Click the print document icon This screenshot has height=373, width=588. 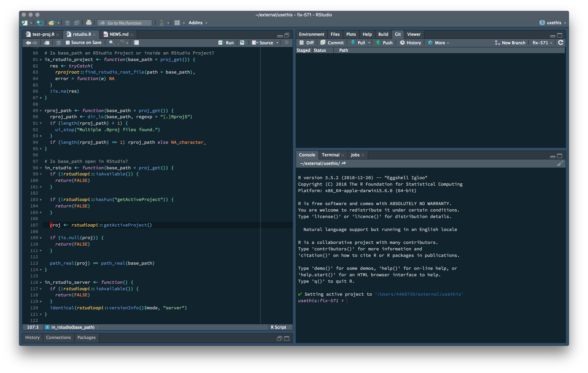89,23
